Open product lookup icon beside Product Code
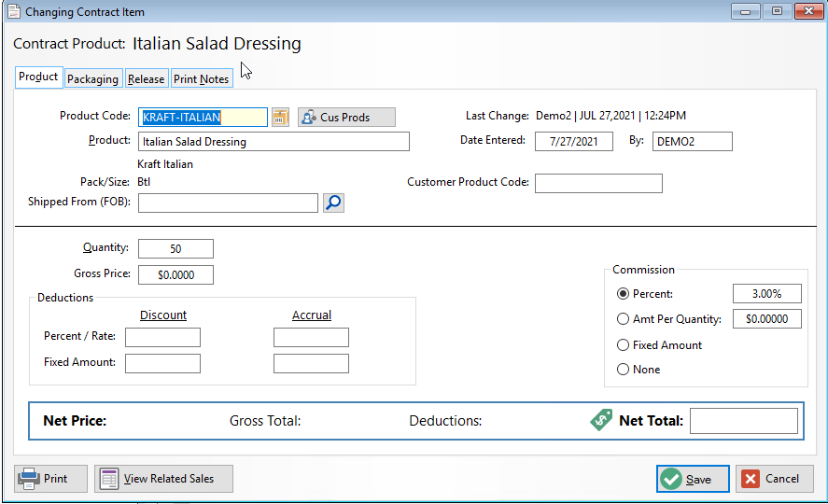 (280, 118)
